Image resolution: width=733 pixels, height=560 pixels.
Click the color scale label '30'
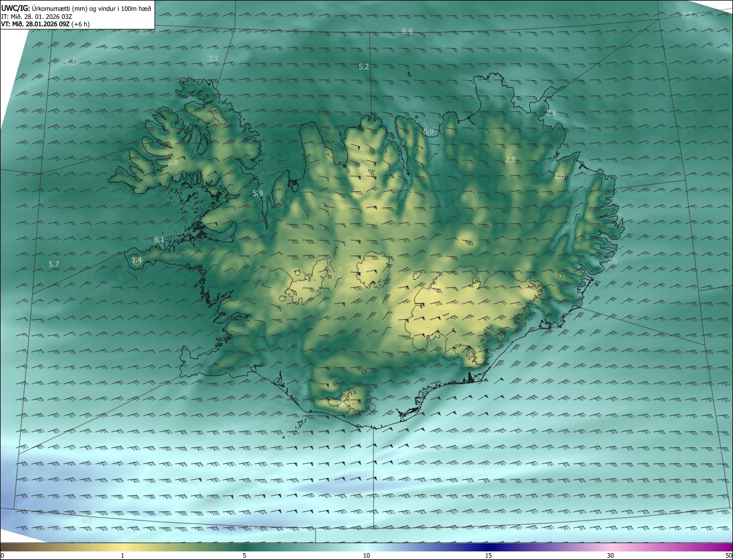tap(610, 556)
